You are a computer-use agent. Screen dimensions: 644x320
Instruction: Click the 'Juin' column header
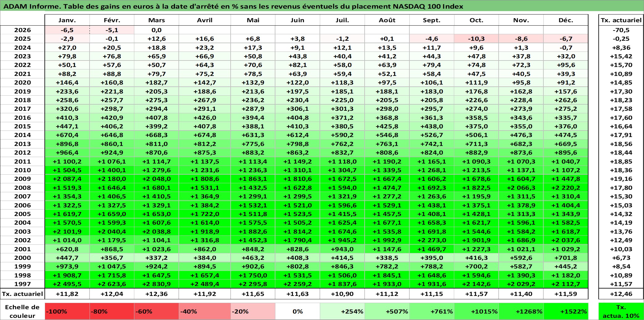point(297,20)
